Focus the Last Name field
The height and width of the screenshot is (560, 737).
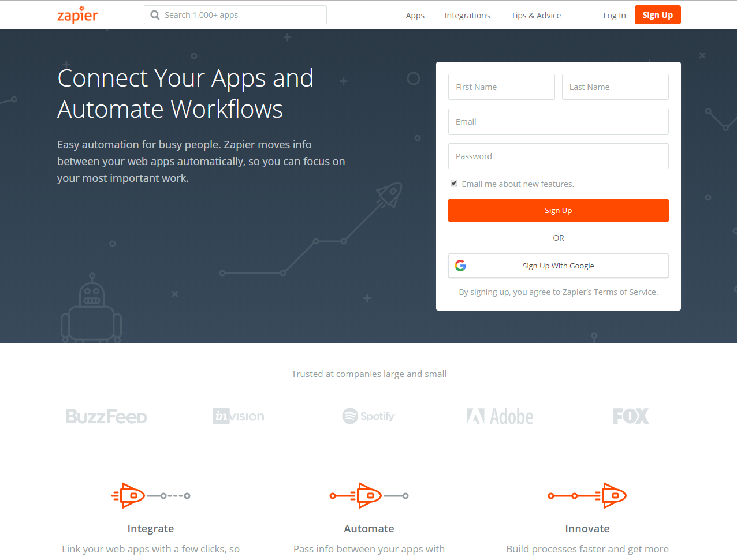615,87
